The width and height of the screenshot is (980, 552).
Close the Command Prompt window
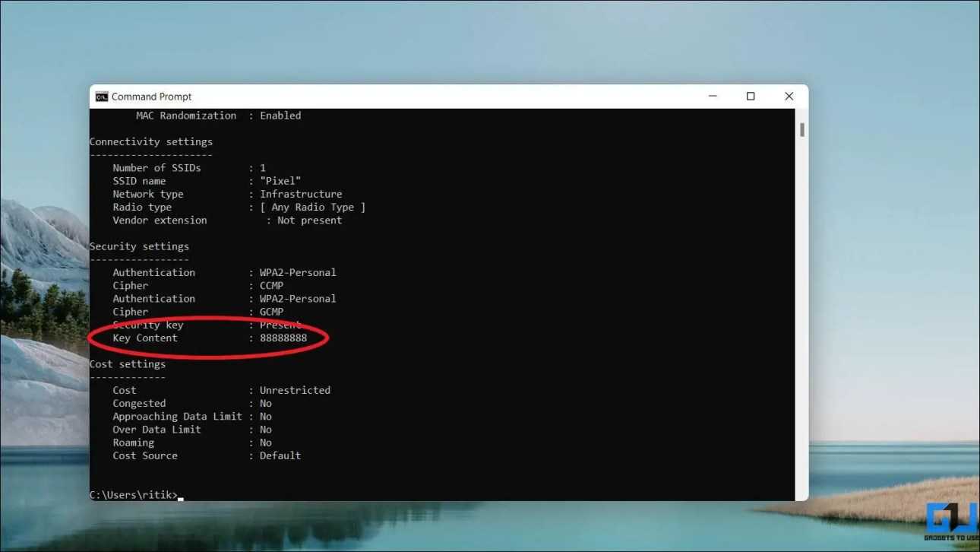click(789, 97)
